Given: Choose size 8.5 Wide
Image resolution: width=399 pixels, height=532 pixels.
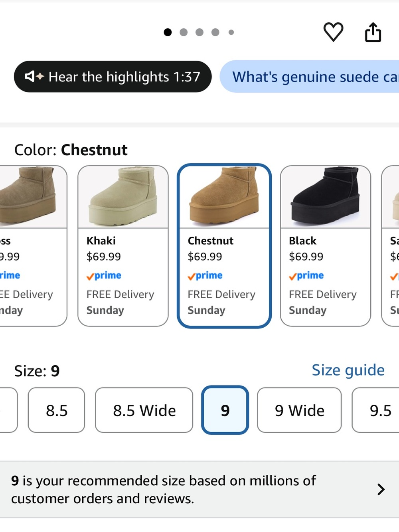Looking at the screenshot, I should [144, 410].
